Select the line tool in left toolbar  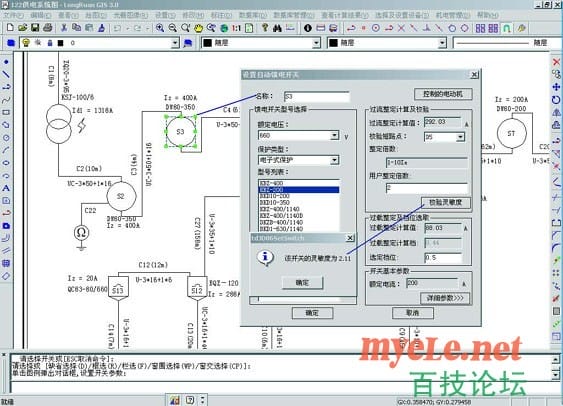[x=6, y=74]
